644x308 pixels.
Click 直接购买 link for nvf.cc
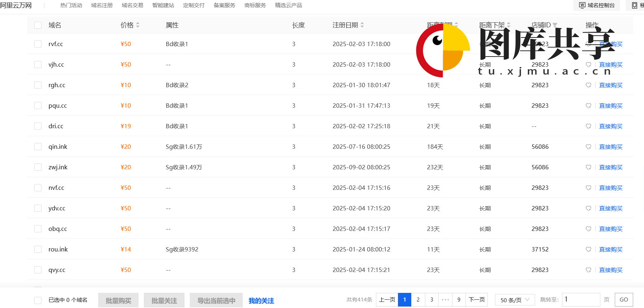(x=610, y=188)
